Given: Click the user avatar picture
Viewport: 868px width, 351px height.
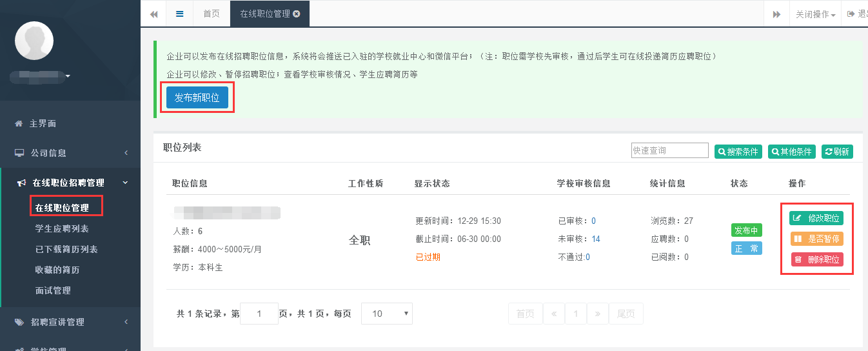Looking at the screenshot, I should pyautogui.click(x=34, y=40).
